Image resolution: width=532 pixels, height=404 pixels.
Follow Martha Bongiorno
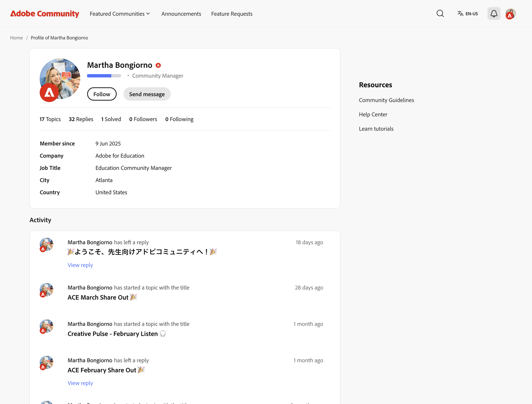tap(102, 94)
